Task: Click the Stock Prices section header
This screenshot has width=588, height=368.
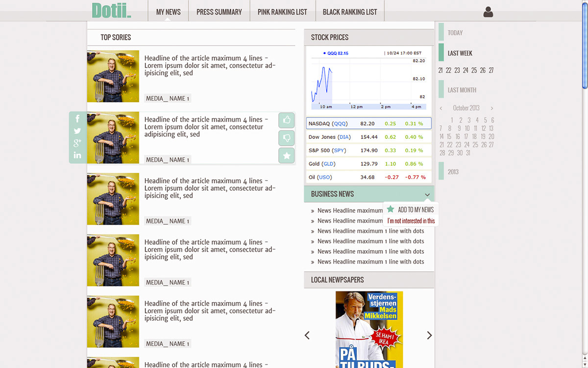Action: pyautogui.click(x=369, y=37)
